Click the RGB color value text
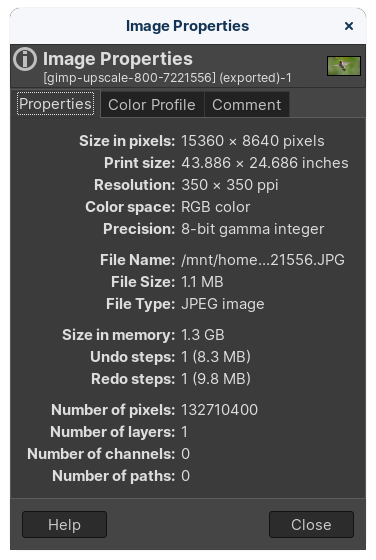The width and height of the screenshot is (376, 560). pos(215,207)
